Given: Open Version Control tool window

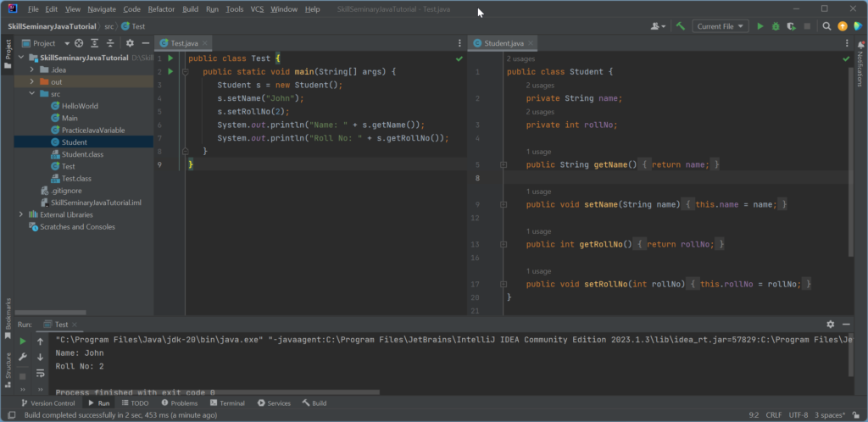Looking at the screenshot, I should [x=47, y=403].
